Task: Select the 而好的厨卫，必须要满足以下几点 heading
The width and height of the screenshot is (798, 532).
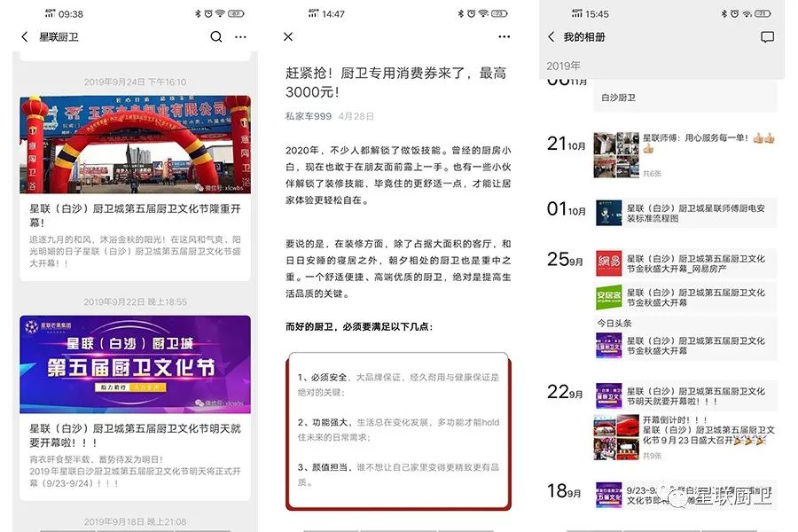Action: point(359,326)
